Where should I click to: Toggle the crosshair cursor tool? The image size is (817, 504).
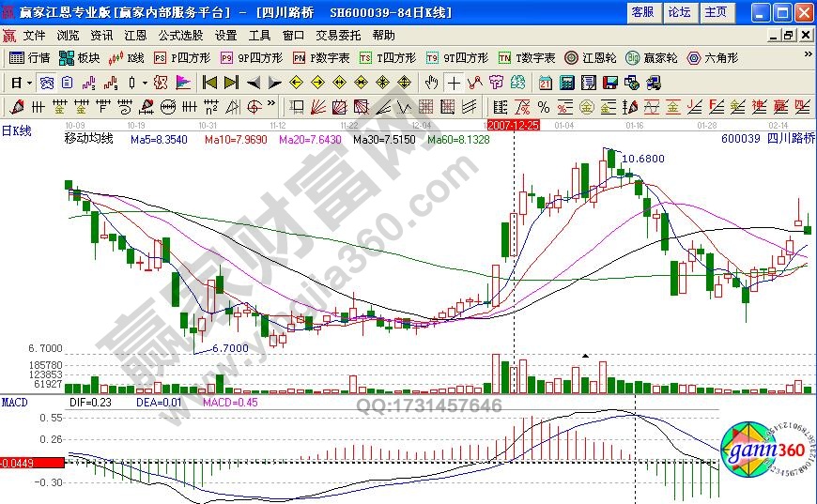point(454,82)
